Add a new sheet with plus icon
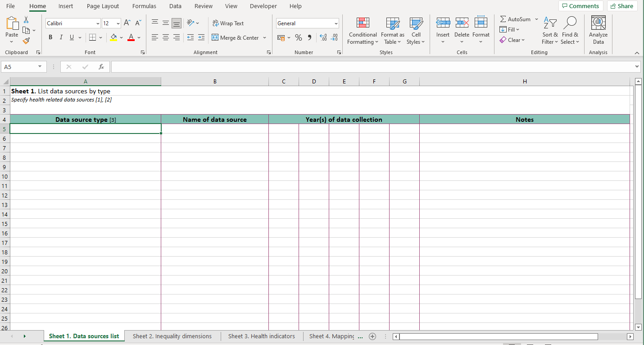This screenshot has width=644, height=345. click(x=372, y=336)
